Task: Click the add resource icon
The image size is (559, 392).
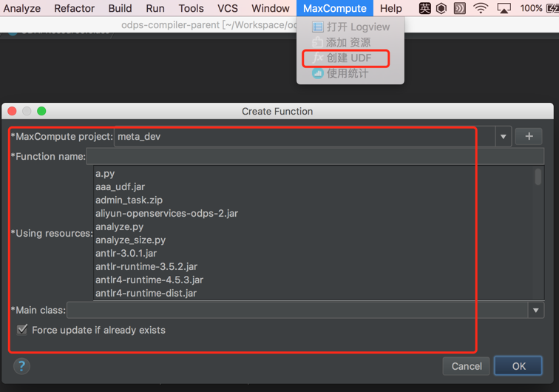Action: (x=317, y=42)
